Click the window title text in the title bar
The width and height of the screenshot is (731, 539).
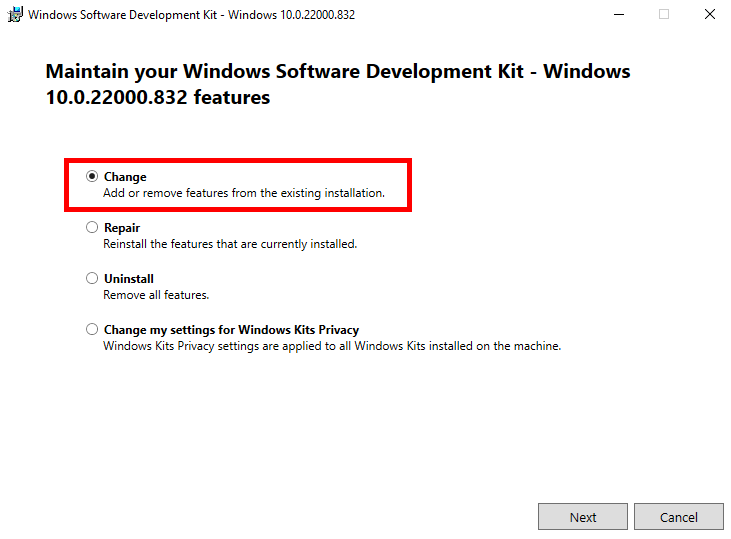191,15
